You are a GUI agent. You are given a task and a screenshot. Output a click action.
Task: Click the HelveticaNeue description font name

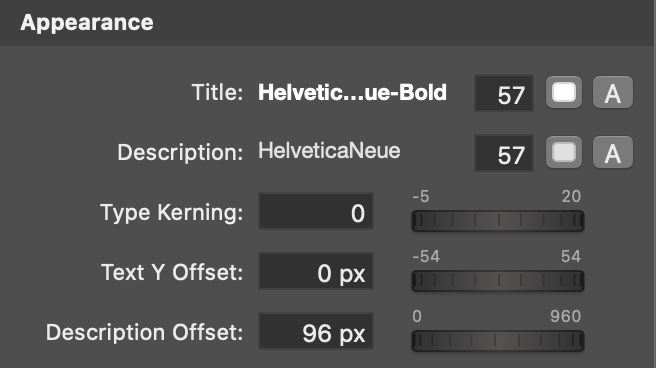click(329, 151)
